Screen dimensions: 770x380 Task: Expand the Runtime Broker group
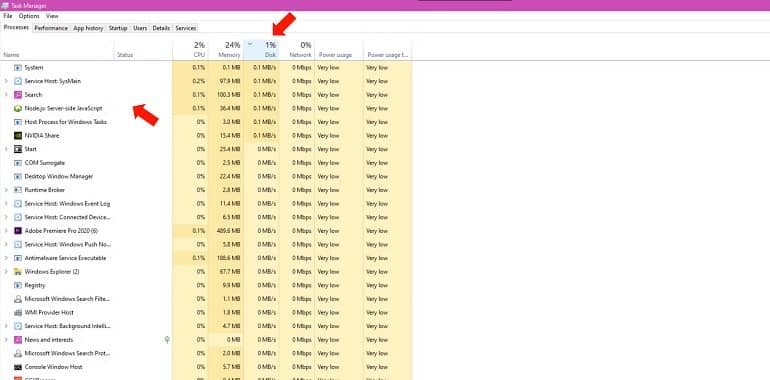[x=6, y=190]
